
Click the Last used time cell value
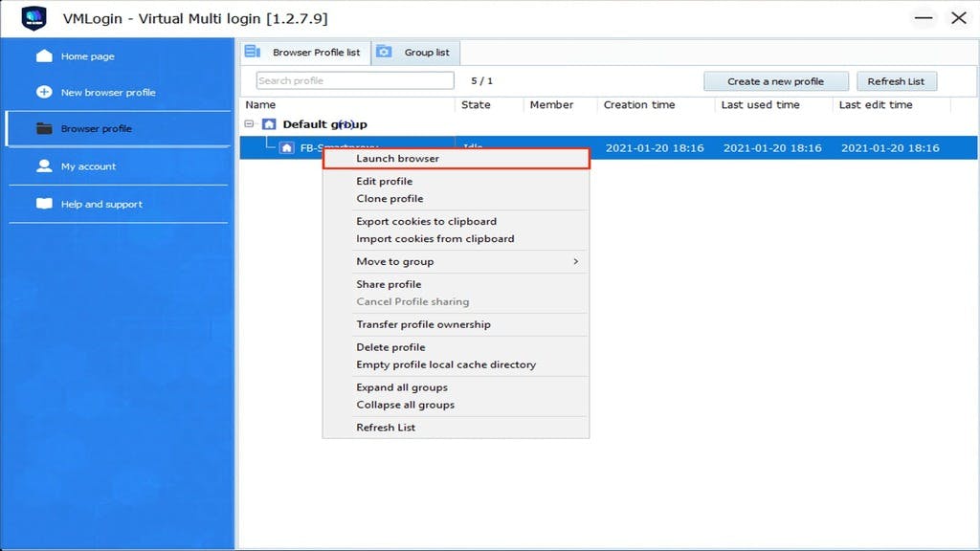coord(772,148)
